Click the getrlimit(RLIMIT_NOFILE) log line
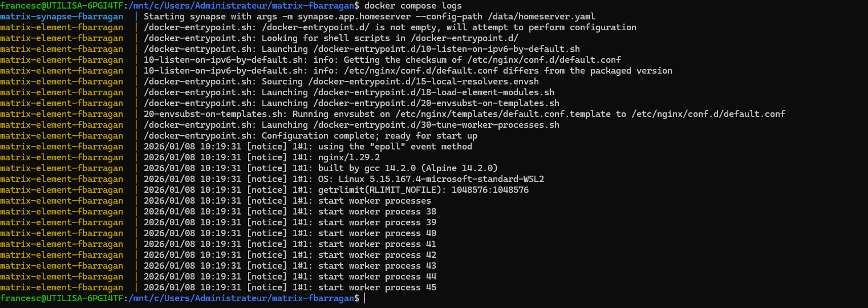This screenshot has height=308, width=868. [336, 190]
